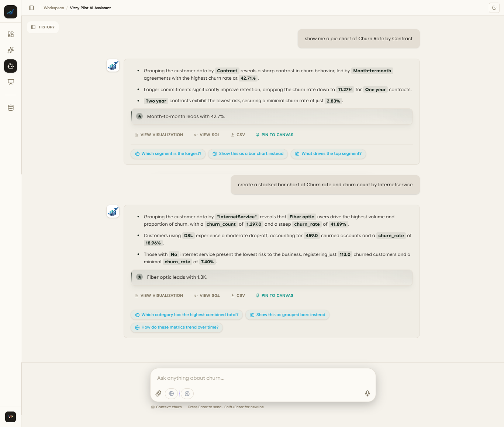Select 'Show this as grouped bars instead'
Screen dimensions: 504x427
coord(287,315)
